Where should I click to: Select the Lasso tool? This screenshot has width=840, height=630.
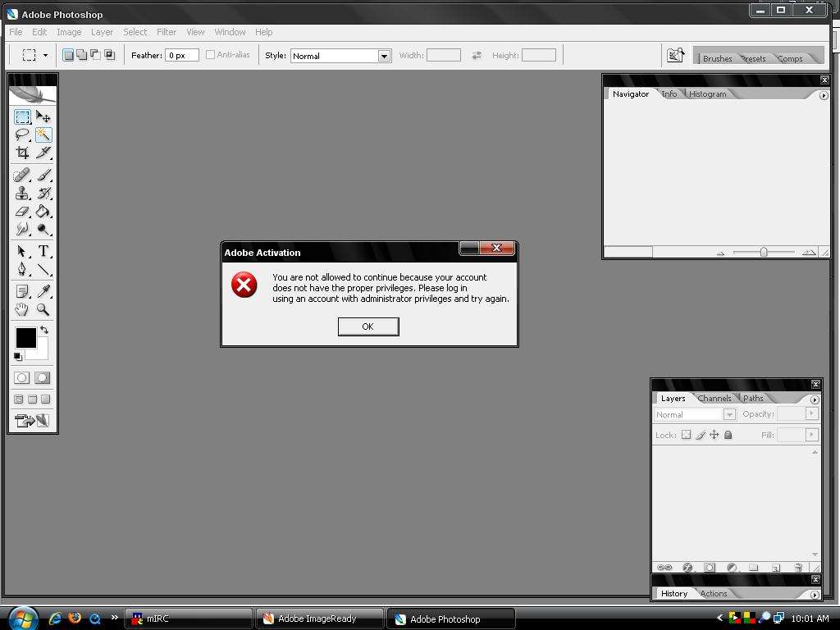[x=22, y=135]
